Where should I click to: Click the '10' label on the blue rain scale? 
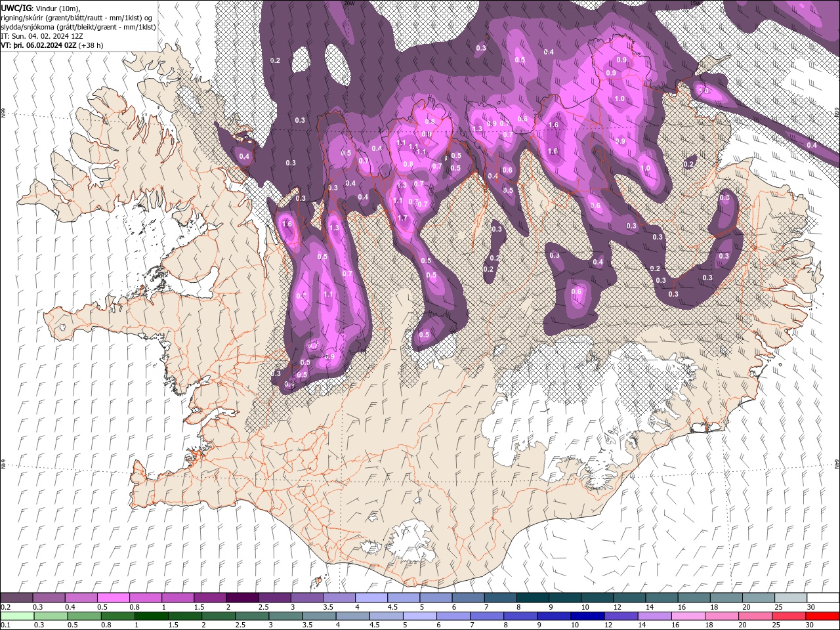575,625
